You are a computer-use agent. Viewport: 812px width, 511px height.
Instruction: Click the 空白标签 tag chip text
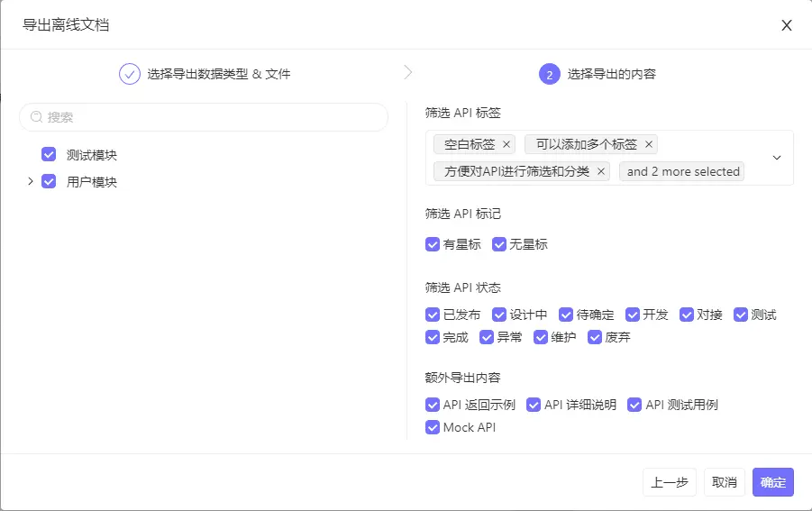470,144
